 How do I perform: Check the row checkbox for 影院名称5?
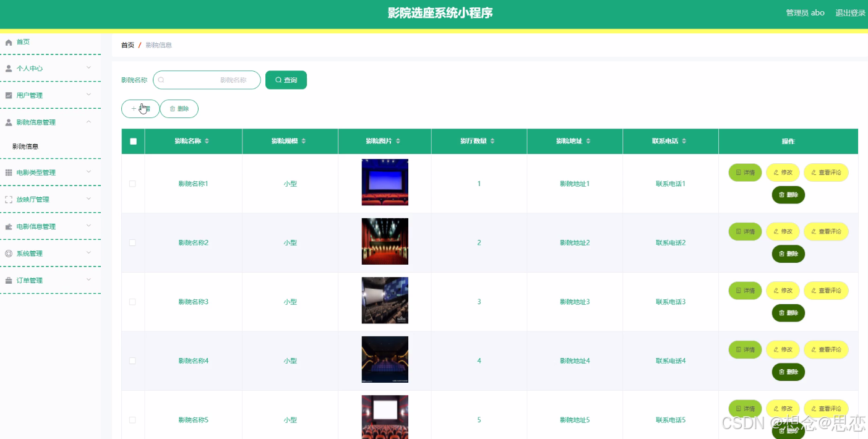click(x=132, y=420)
